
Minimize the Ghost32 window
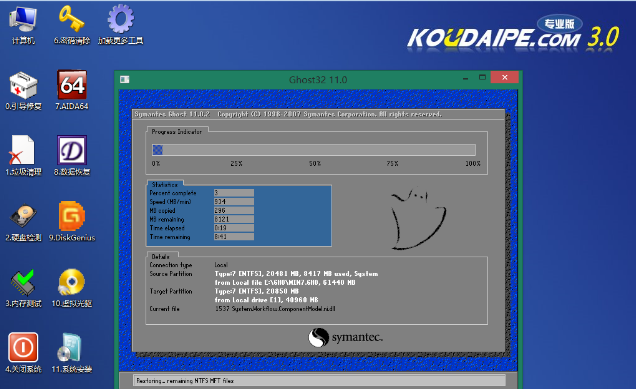466,78
